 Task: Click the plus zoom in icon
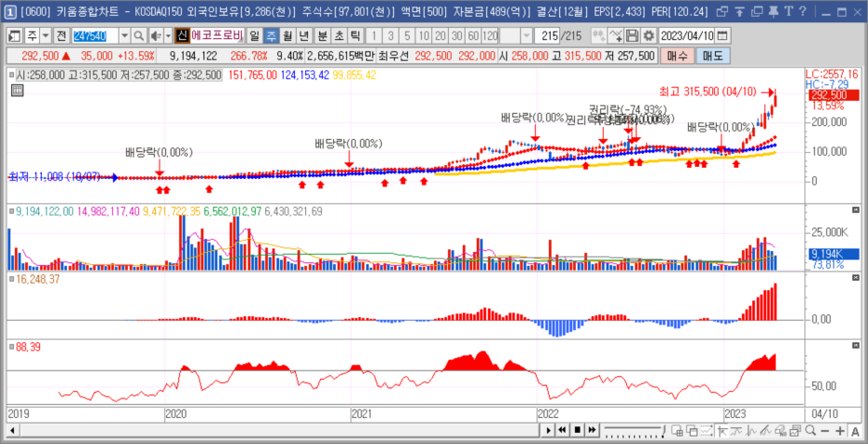(840, 430)
